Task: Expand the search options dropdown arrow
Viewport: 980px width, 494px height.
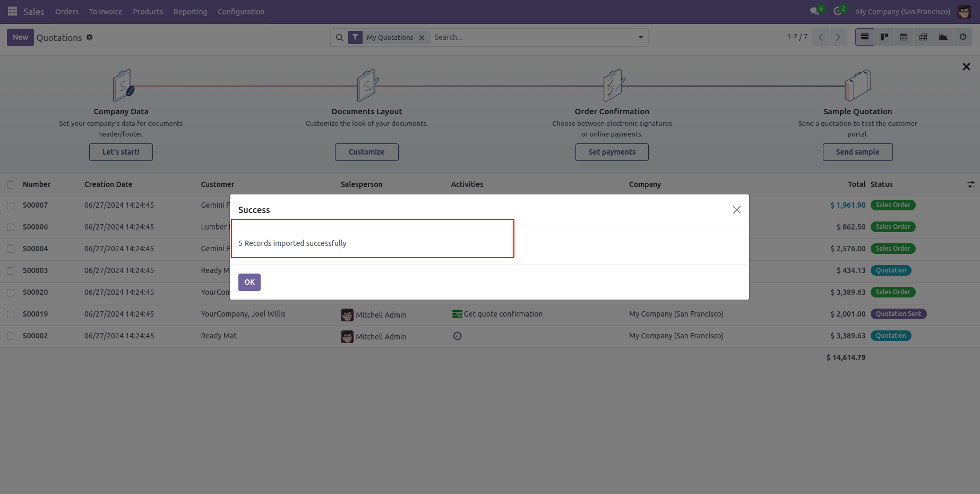Action: point(641,37)
